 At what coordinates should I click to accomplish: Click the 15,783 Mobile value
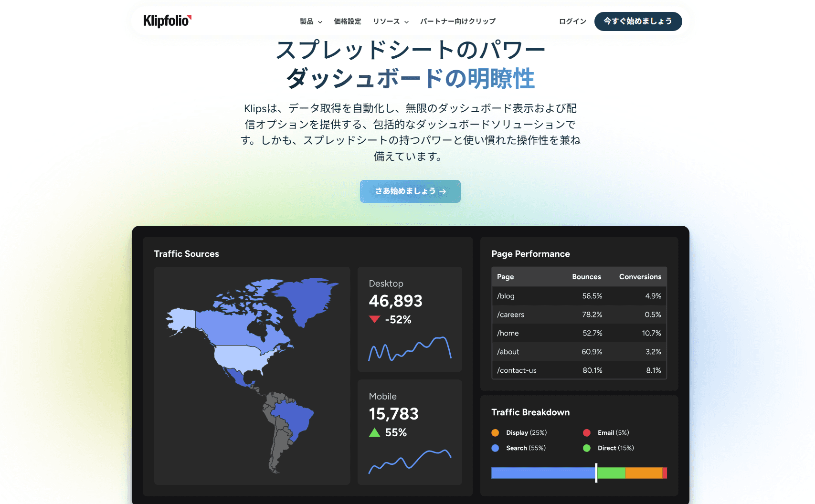393,414
